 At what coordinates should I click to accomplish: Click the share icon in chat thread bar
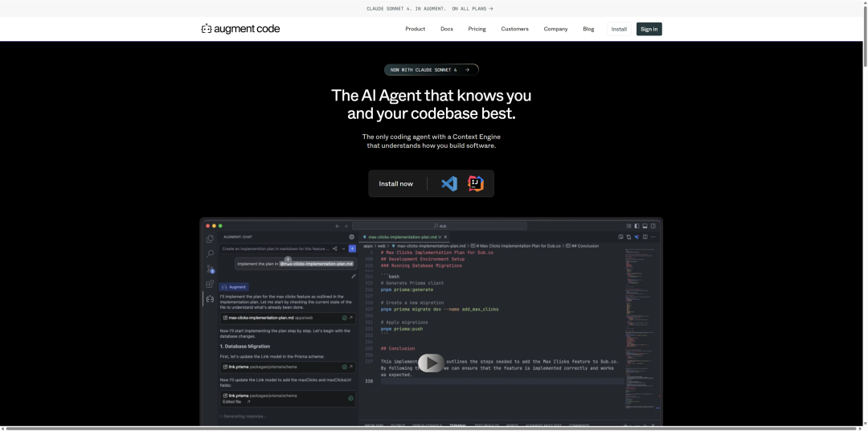tap(335, 248)
